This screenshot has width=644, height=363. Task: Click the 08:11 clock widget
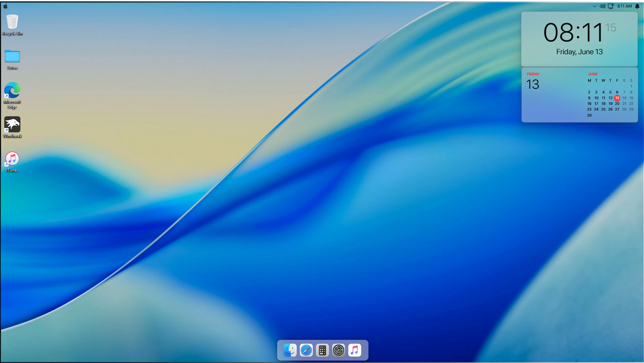(x=573, y=33)
